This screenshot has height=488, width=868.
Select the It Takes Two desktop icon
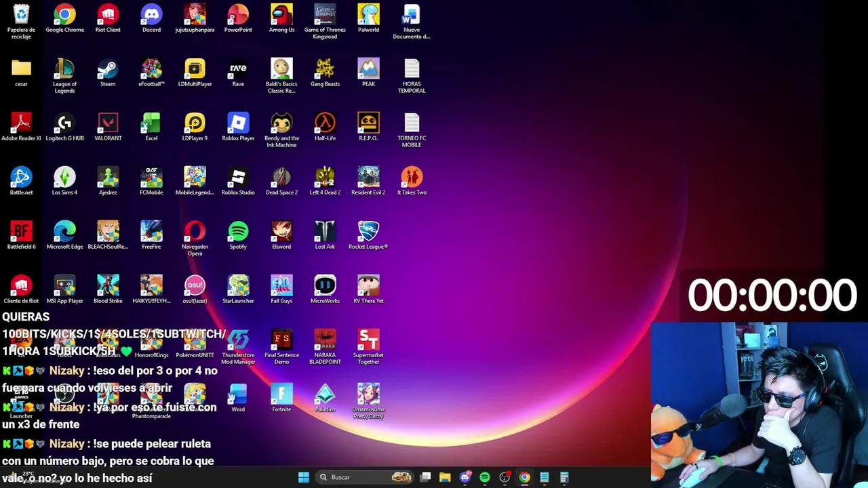(x=412, y=182)
